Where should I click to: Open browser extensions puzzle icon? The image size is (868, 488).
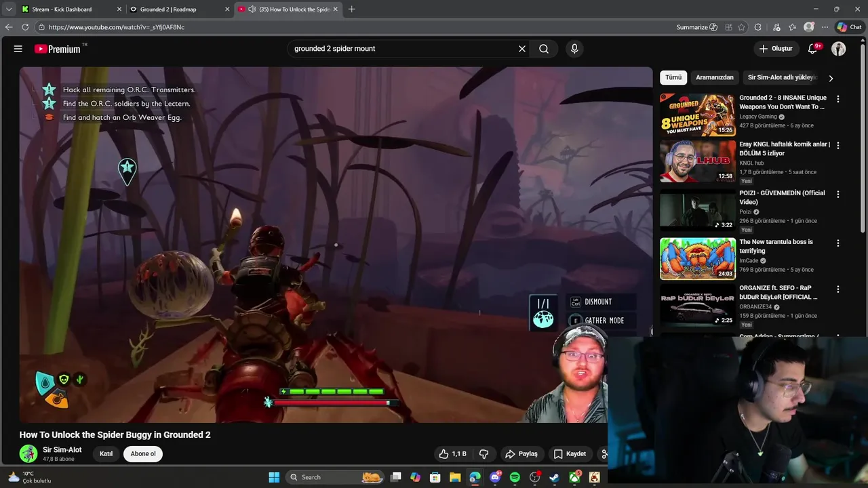(758, 27)
